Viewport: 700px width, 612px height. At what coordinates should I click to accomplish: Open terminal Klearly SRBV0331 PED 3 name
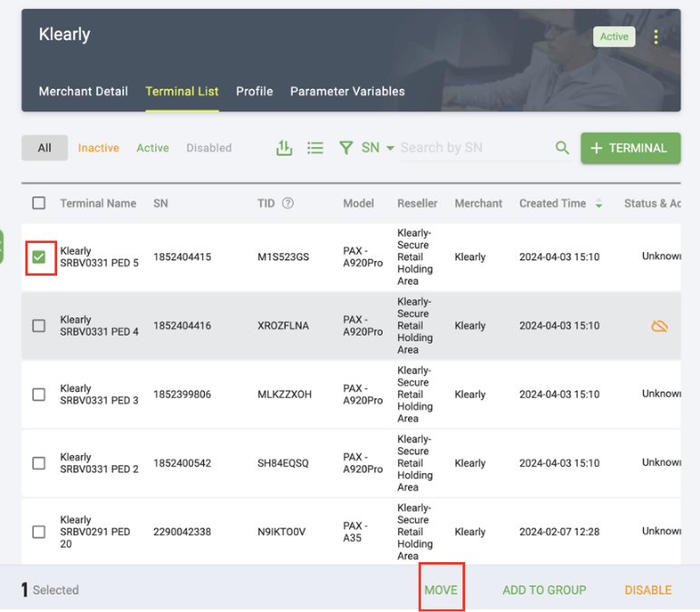click(x=99, y=394)
